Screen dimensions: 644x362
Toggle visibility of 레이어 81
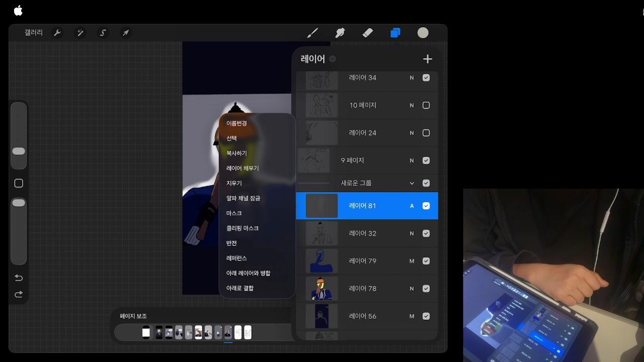[426, 206]
